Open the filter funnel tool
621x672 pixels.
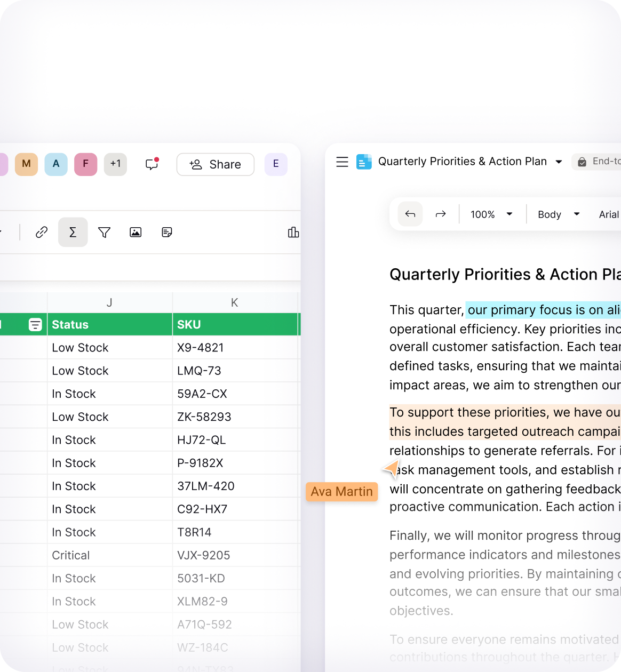105,233
